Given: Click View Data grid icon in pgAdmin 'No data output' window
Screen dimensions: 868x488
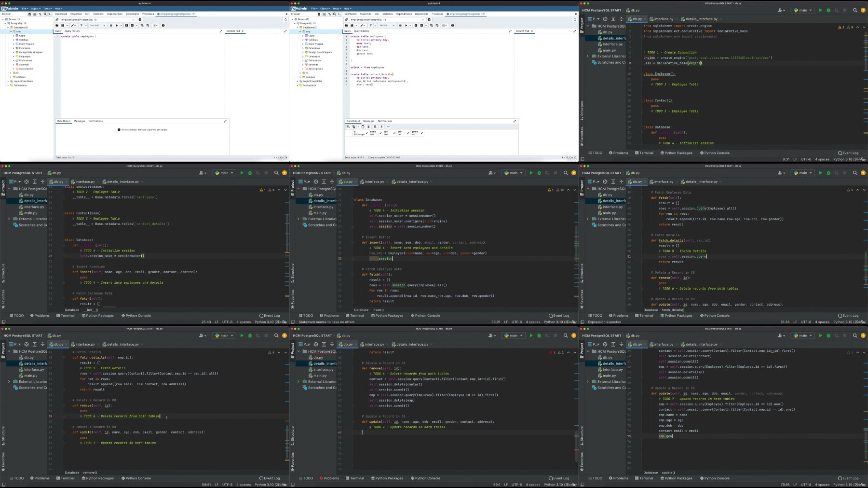Looking at the screenshot, I should pos(35,14).
